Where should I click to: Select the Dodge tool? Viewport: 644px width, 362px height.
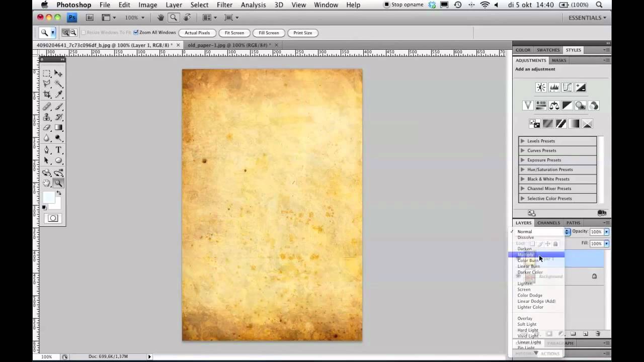click(x=58, y=138)
